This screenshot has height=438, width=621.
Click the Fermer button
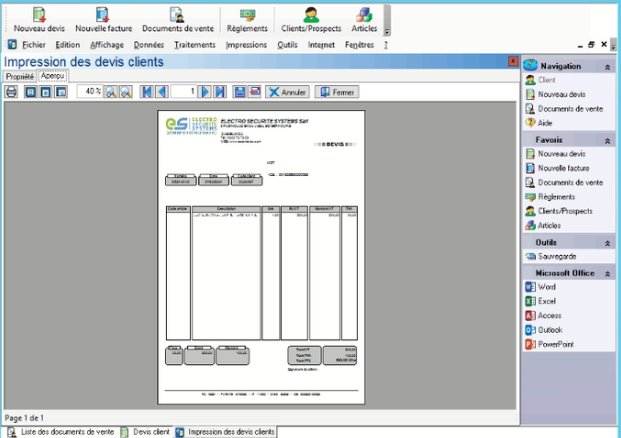pyautogui.click(x=337, y=92)
